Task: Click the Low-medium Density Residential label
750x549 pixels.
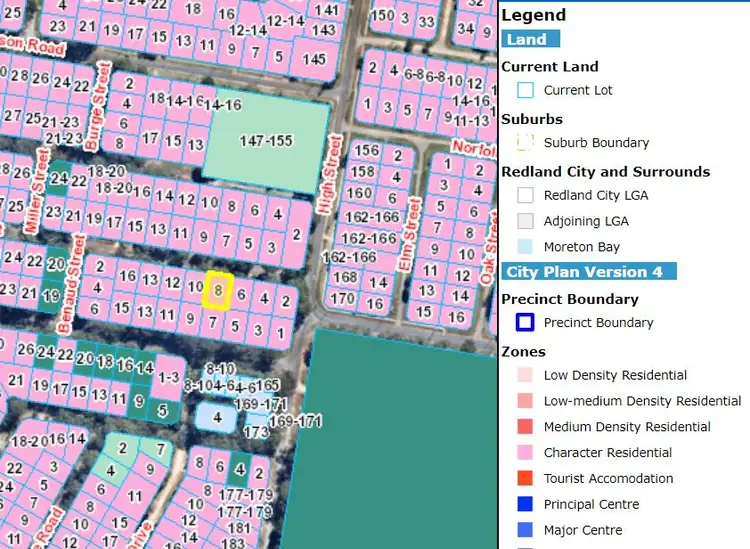Action: pyautogui.click(x=642, y=401)
